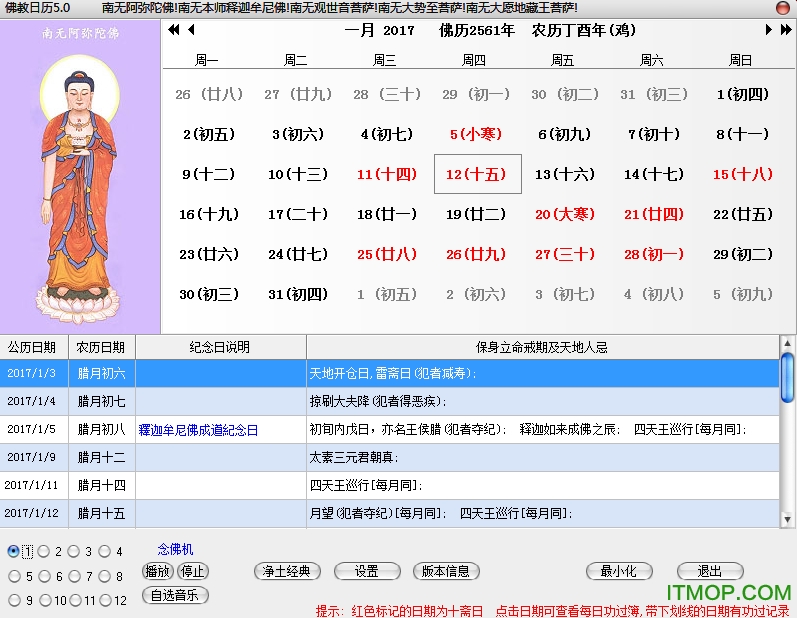Select music track radio button 9
The image size is (797, 618).
tap(14, 600)
